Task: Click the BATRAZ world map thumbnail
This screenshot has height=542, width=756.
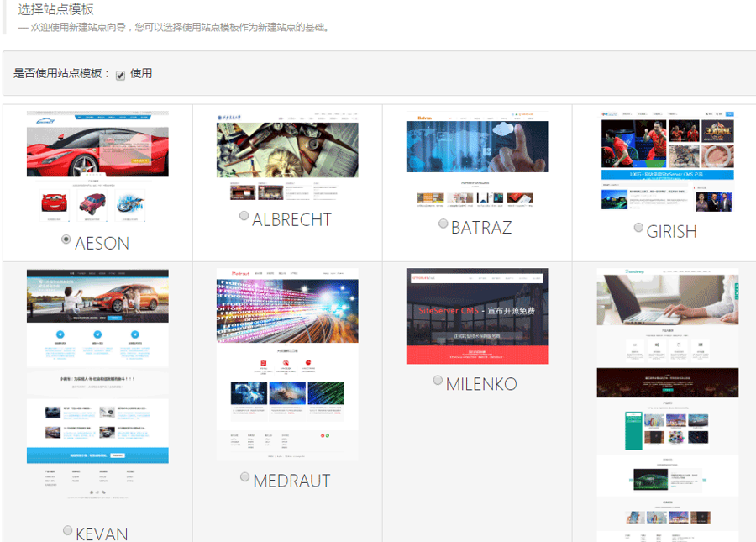Action: 477,160
